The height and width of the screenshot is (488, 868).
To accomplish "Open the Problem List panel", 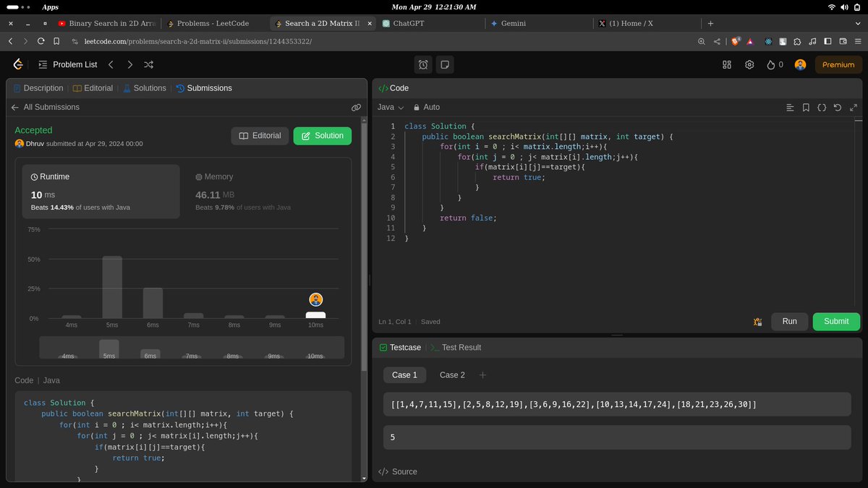I will (x=67, y=64).
